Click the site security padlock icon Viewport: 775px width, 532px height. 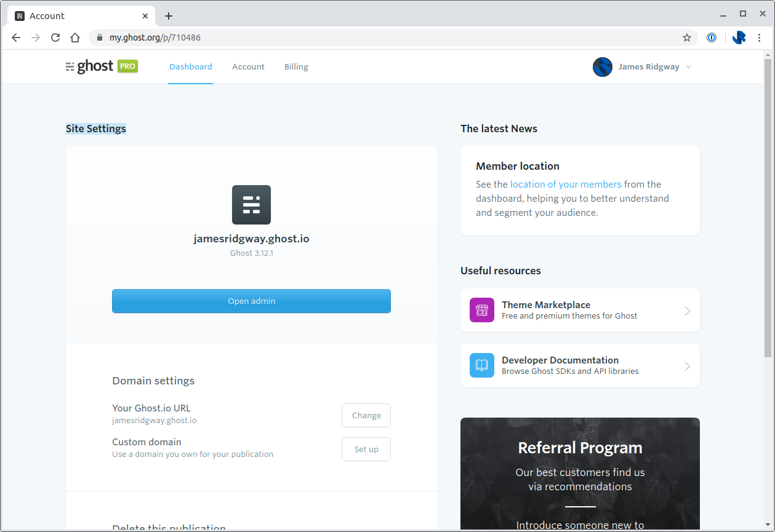[x=100, y=38]
